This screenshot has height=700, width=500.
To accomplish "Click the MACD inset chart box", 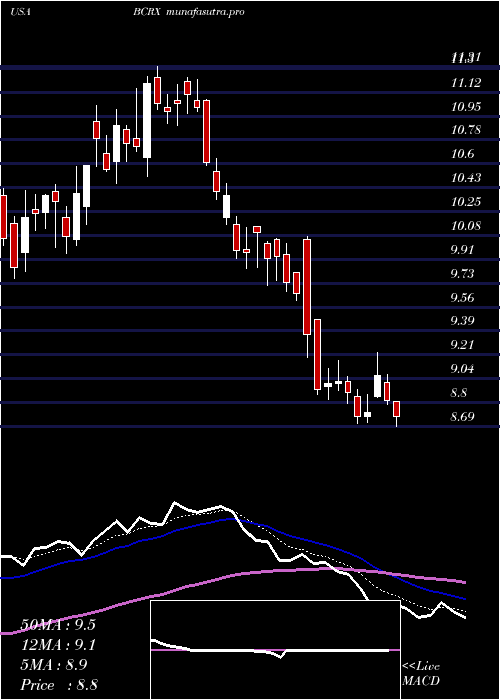I will (x=275, y=650).
